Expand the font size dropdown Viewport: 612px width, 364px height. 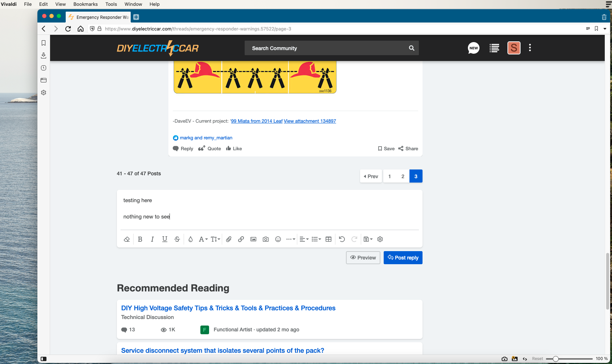click(x=215, y=239)
